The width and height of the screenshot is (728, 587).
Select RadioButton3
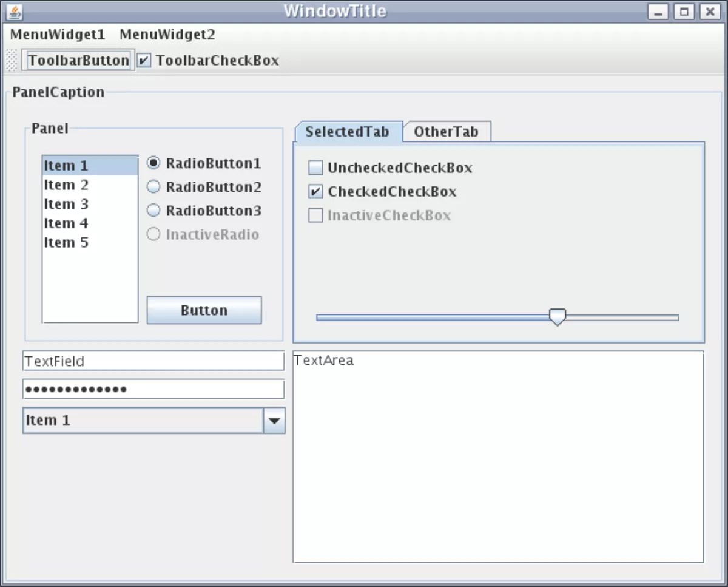point(153,211)
